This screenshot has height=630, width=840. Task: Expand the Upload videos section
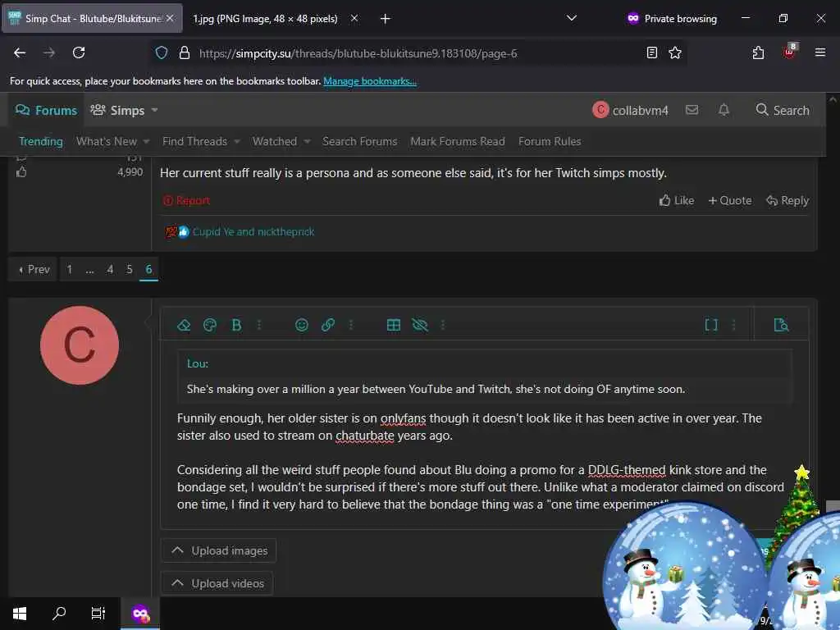217,583
